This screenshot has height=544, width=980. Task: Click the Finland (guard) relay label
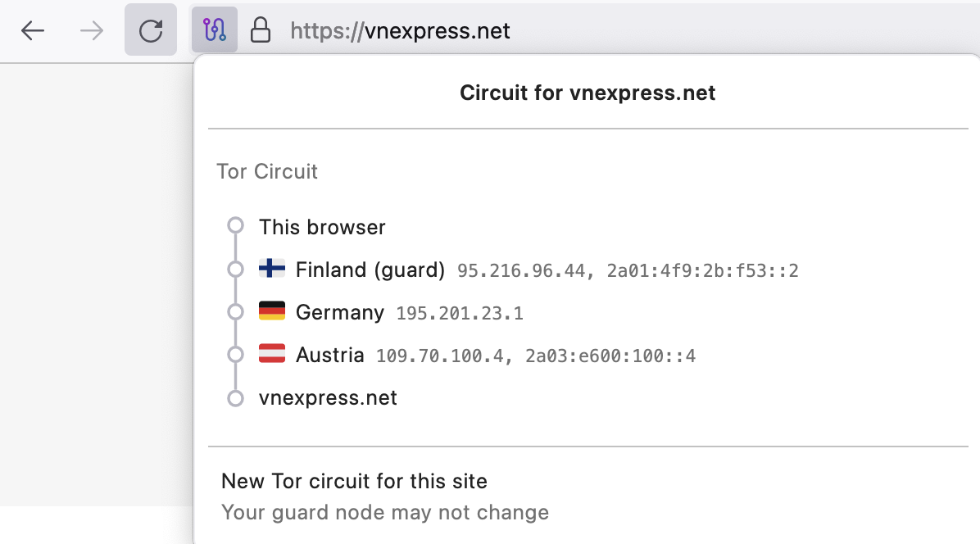point(370,270)
